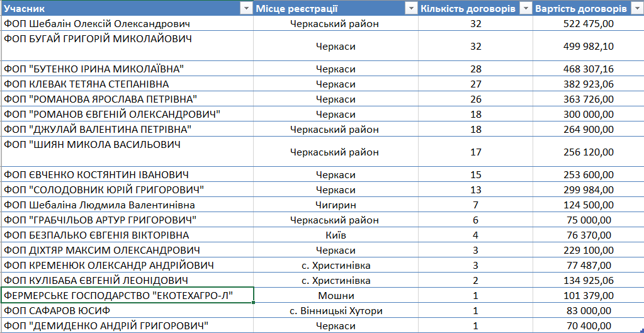644x333 pixels.
Task: Click the Київ registration cell
Action: click(x=336, y=235)
